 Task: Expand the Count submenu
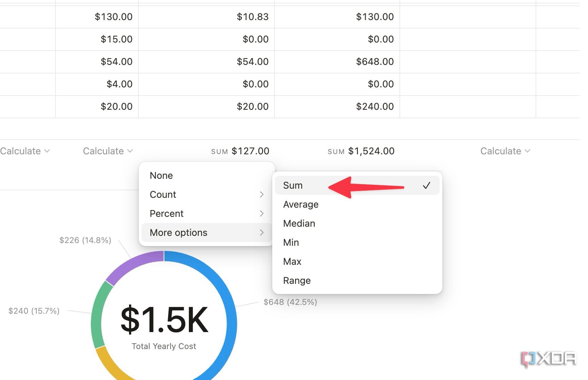pos(163,194)
